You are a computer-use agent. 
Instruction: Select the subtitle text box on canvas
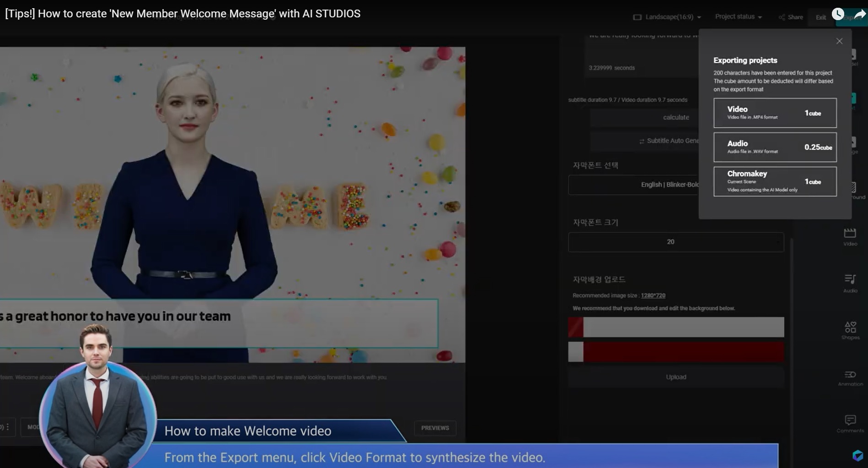[x=219, y=324]
